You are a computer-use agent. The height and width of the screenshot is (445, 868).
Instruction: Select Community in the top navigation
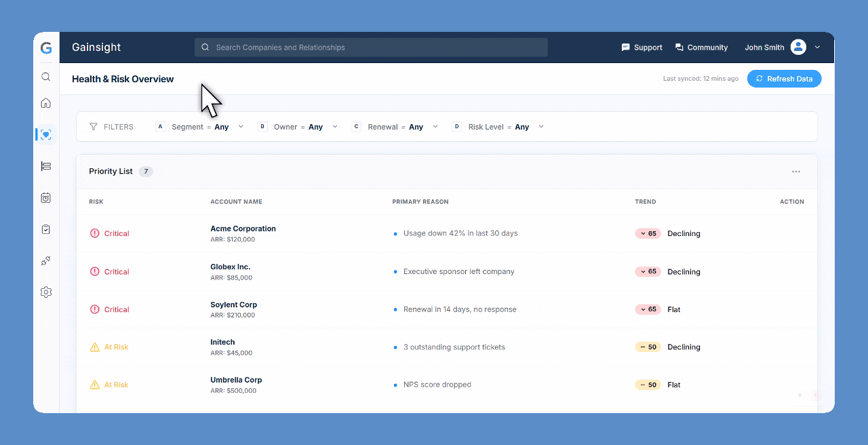click(x=701, y=47)
